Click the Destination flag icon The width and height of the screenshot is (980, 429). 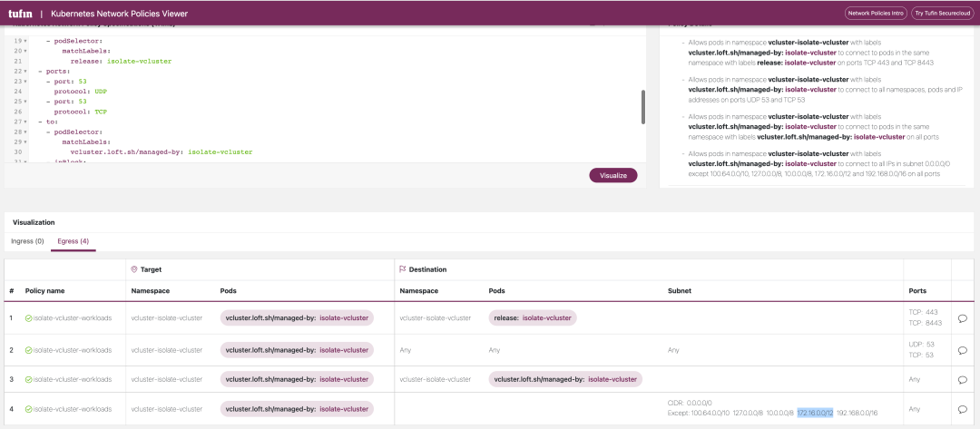click(x=403, y=269)
